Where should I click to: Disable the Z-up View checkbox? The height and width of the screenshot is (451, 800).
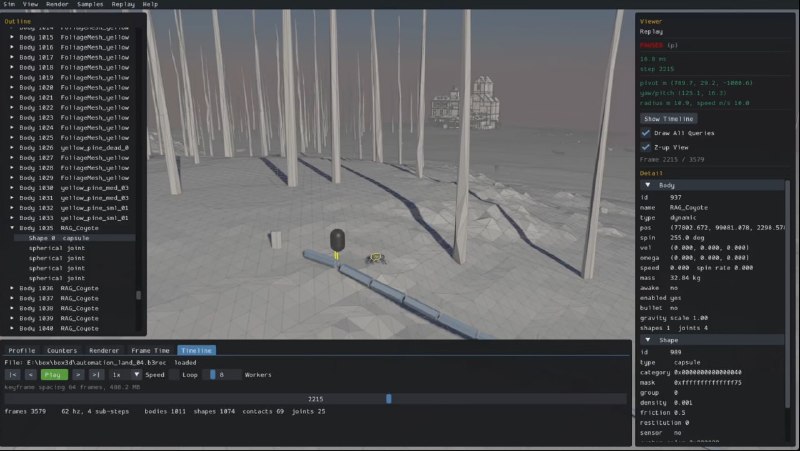[645, 147]
